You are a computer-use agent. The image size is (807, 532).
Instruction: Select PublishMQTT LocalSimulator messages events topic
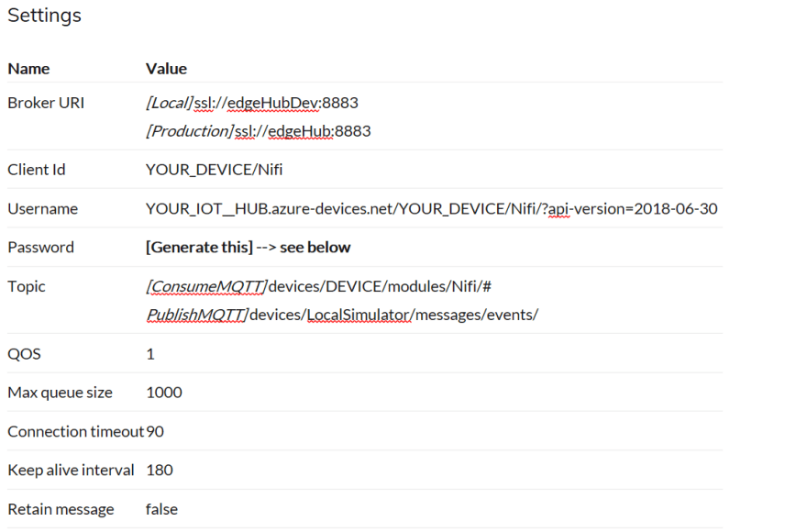342,315
